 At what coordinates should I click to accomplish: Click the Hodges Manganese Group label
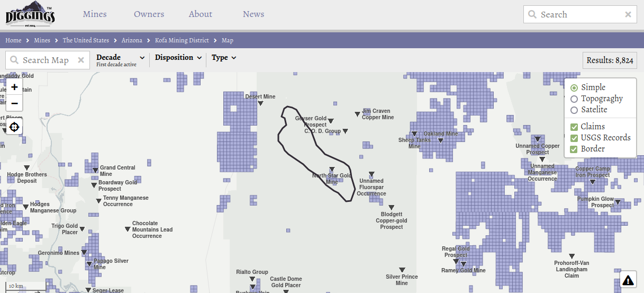(x=53, y=207)
